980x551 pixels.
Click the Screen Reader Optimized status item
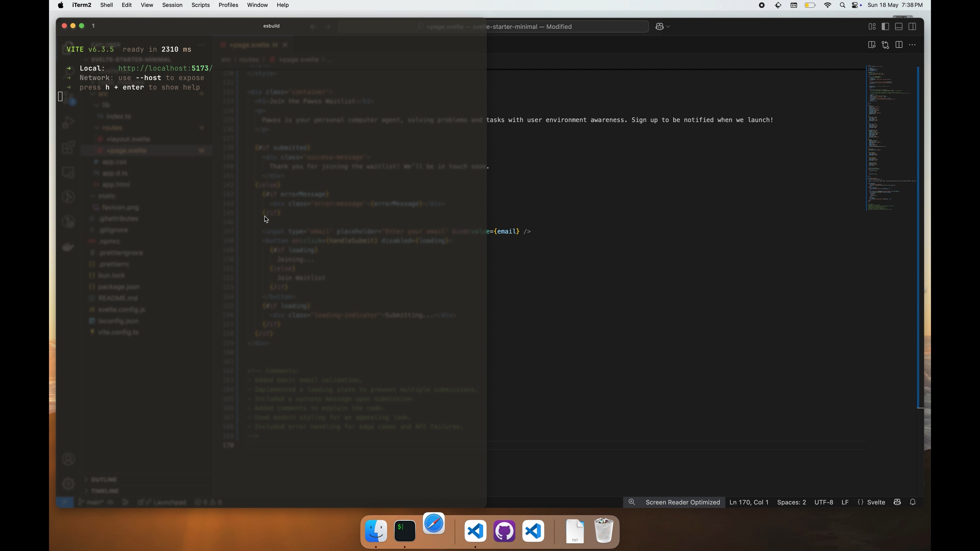coord(682,502)
